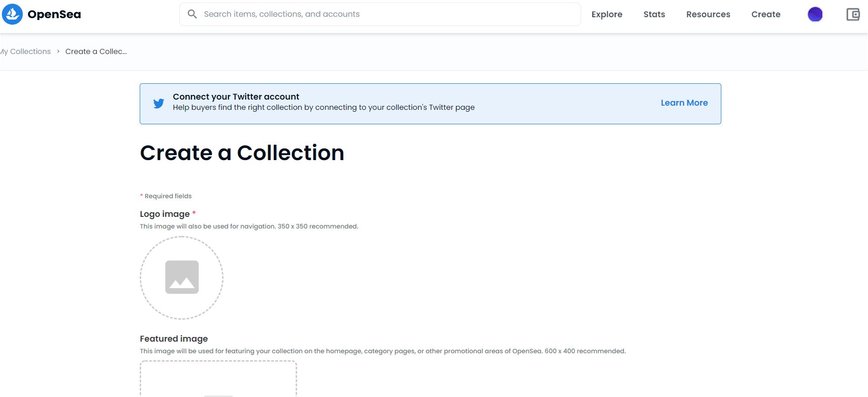Open the Explore menu

[x=607, y=14]
